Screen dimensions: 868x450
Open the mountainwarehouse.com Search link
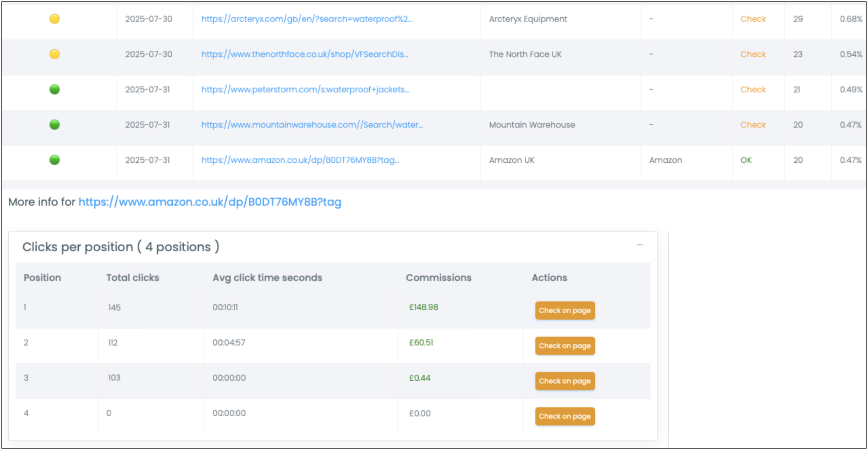[x=312, y=125]
